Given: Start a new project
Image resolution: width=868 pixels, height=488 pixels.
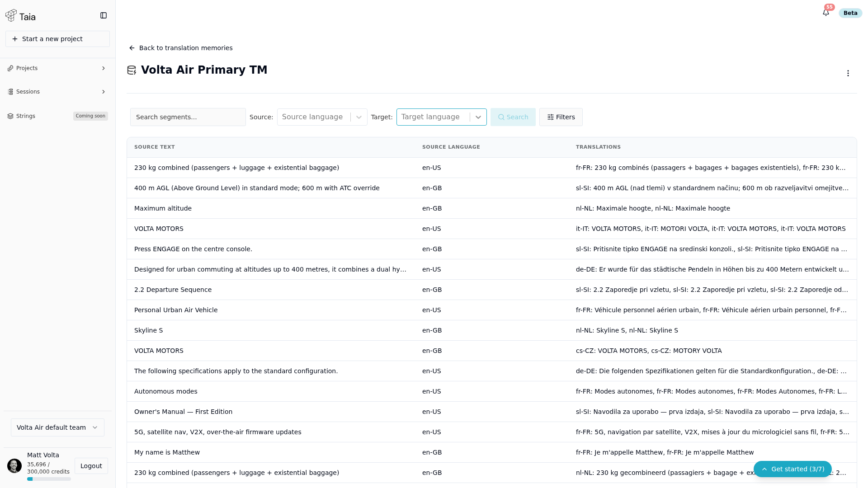Looking at the screenshot, I should click(x=57, y=39).
